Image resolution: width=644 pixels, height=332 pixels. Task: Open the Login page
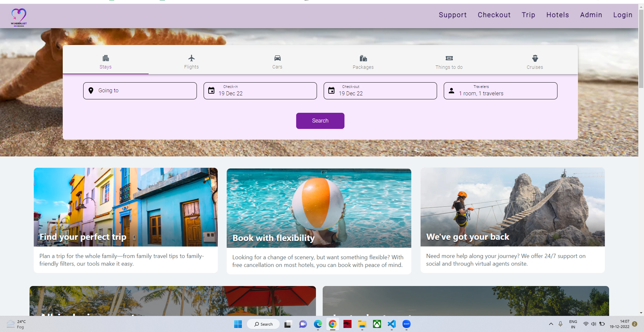[623, 15]
